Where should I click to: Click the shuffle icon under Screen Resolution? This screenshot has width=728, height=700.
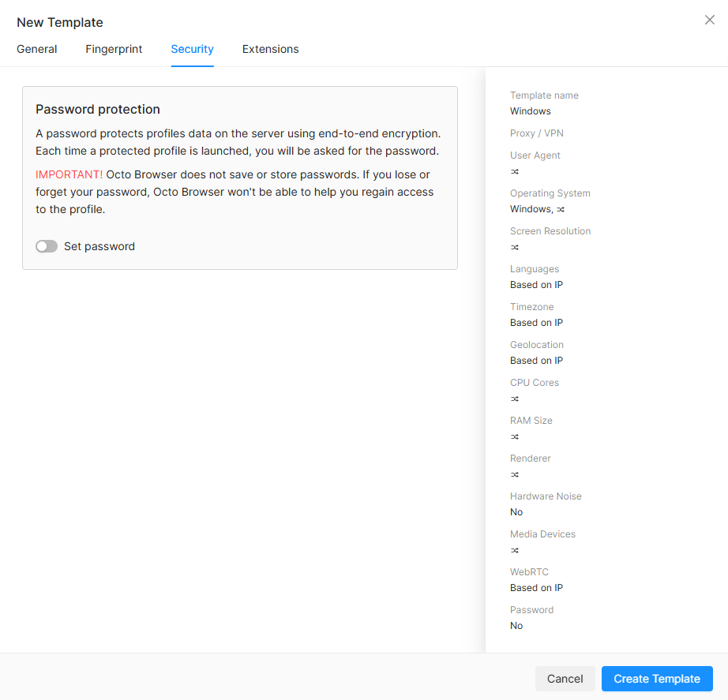click(x=515, y=248)
